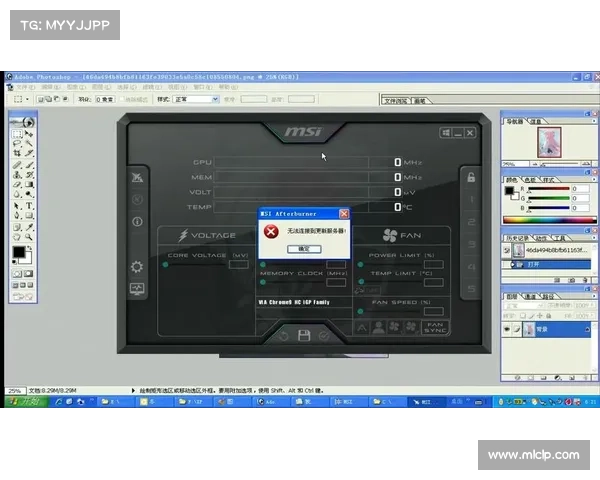Click OK button in MSI Afterburner dialog
Screen dimensions: 600x480
tap(304, 249)
